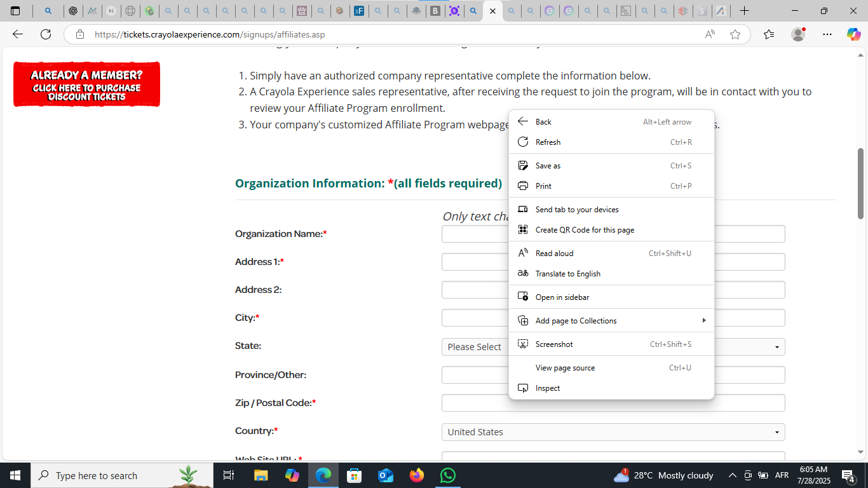The image size is (868, 488).
Task: Open Outlook from taskbar
Action: (x=386, y=475)
